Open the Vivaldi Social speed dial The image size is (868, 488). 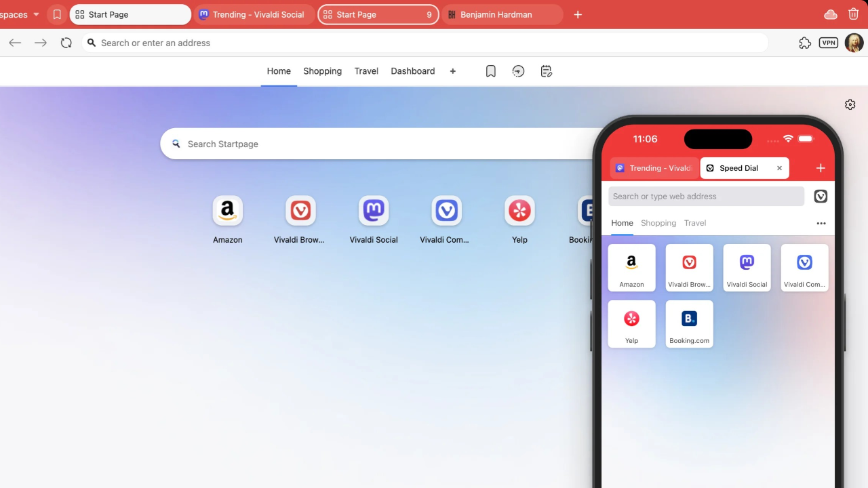point(374,212)
